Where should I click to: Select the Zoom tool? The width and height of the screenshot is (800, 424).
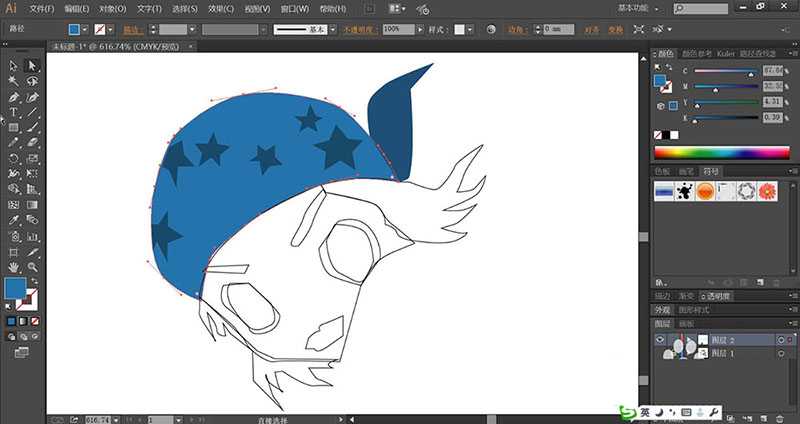click(x=32, y=267)
